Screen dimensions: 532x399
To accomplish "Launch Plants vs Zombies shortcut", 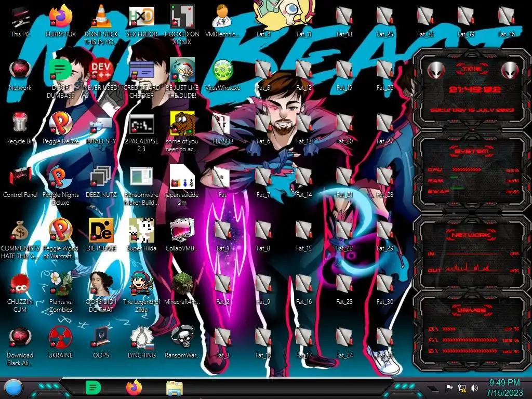I will pyautogui.click(x=61, y=292).
